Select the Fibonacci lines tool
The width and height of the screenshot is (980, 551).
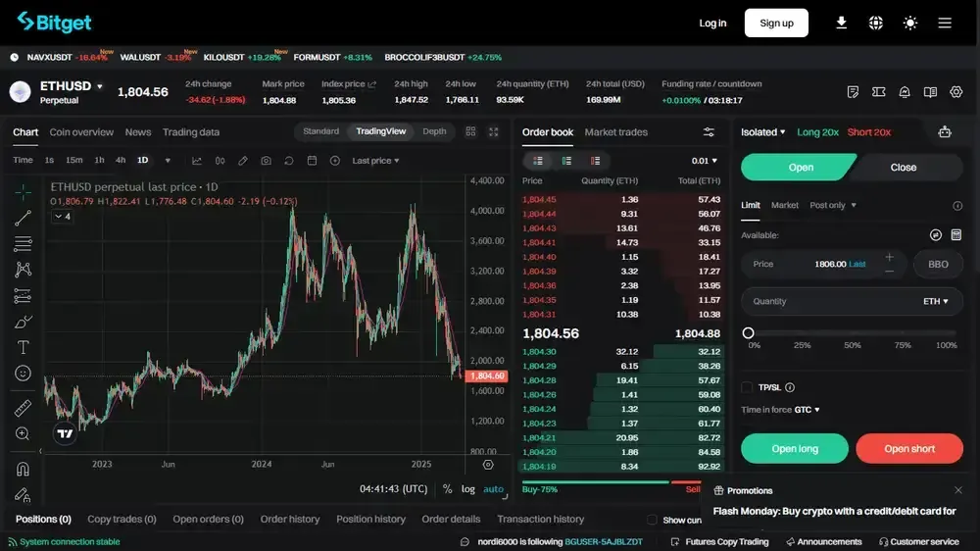24,243
